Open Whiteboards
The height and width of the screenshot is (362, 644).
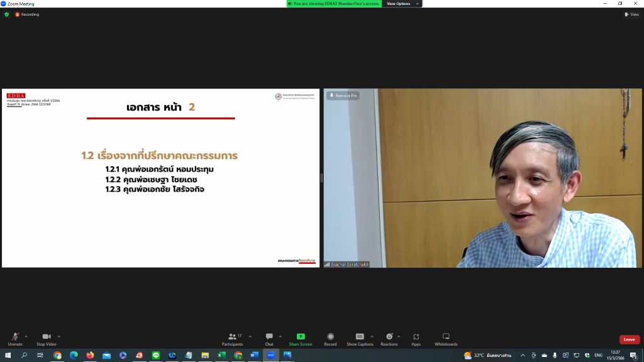click(x=446, y=339)
